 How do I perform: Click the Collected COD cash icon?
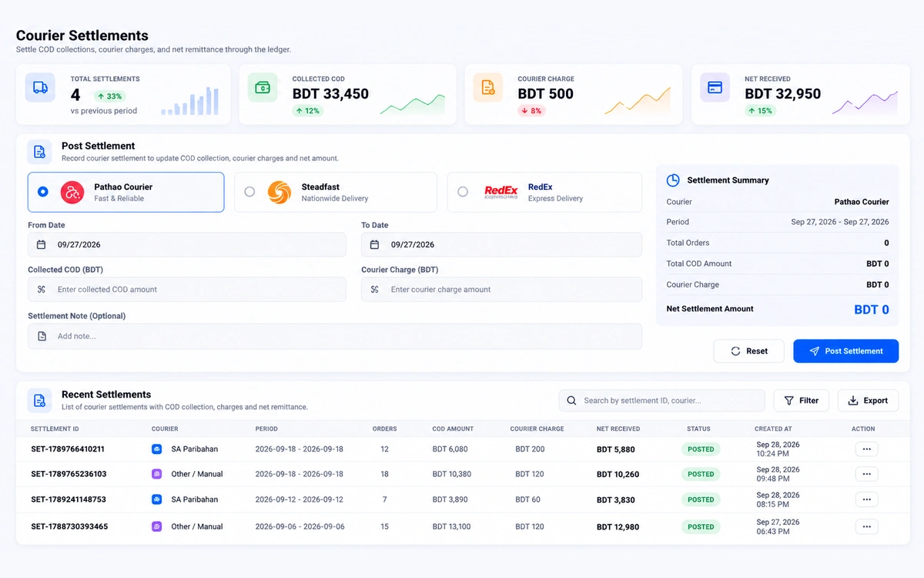[263, 88]
